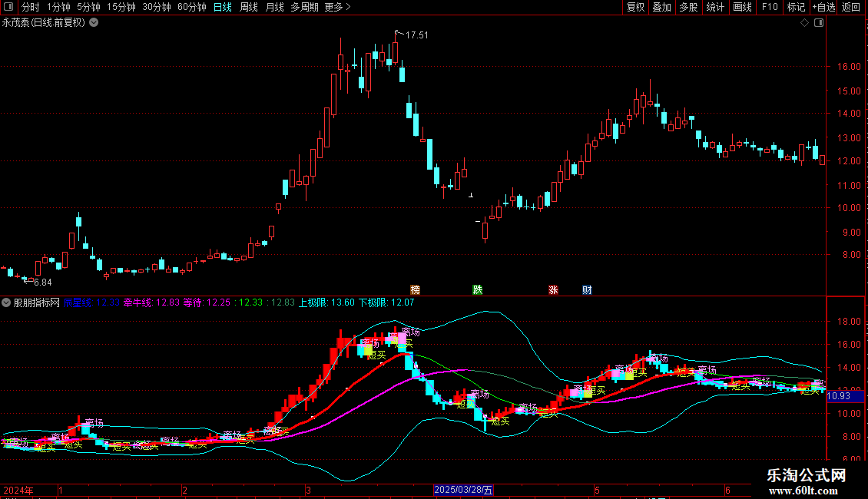Viewport: 868px width, 499px height.
Task: Click the 6.84 low price label
Action: click(x=42, y=283)
